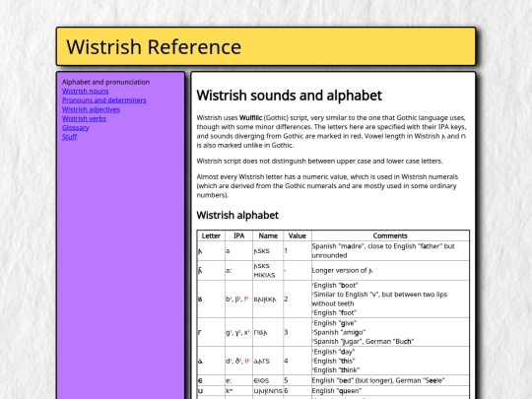Image resolution: width=532 pixels, height=399 pixels.
Task: Click the value cell containing 4
Action: [x=298, y=361]
